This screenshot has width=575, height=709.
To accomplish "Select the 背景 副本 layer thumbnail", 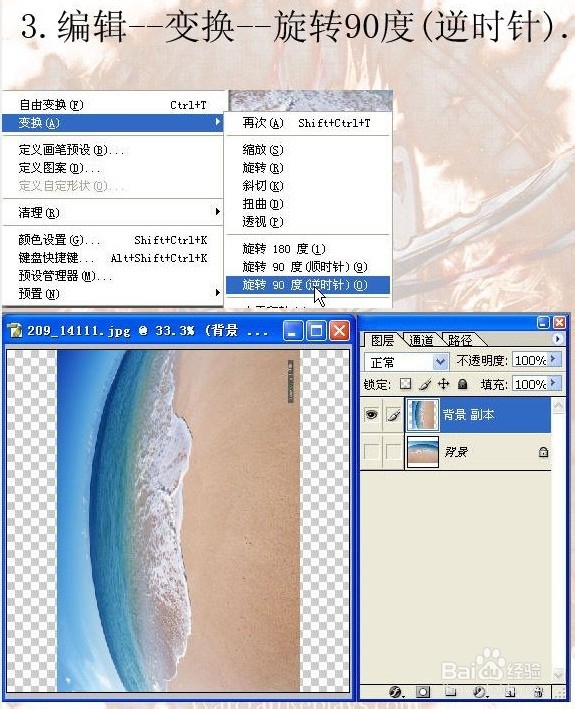I will (423, 415).
